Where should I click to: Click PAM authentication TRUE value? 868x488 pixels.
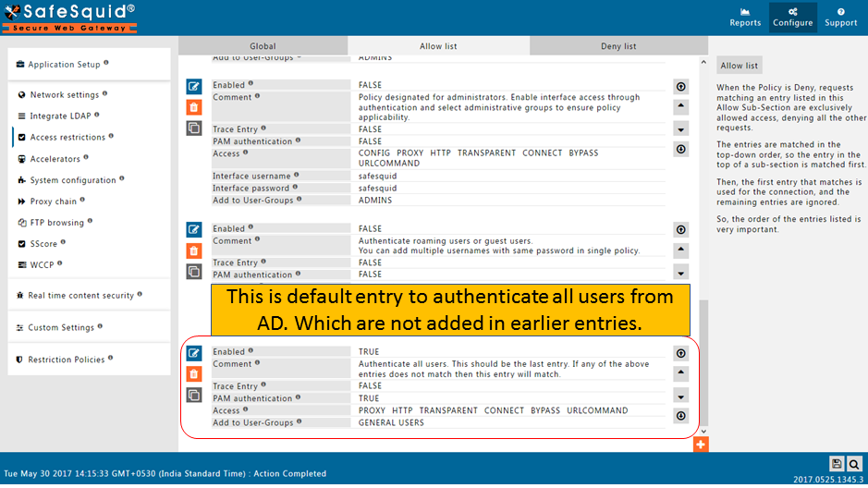click(x=369, y=398)
